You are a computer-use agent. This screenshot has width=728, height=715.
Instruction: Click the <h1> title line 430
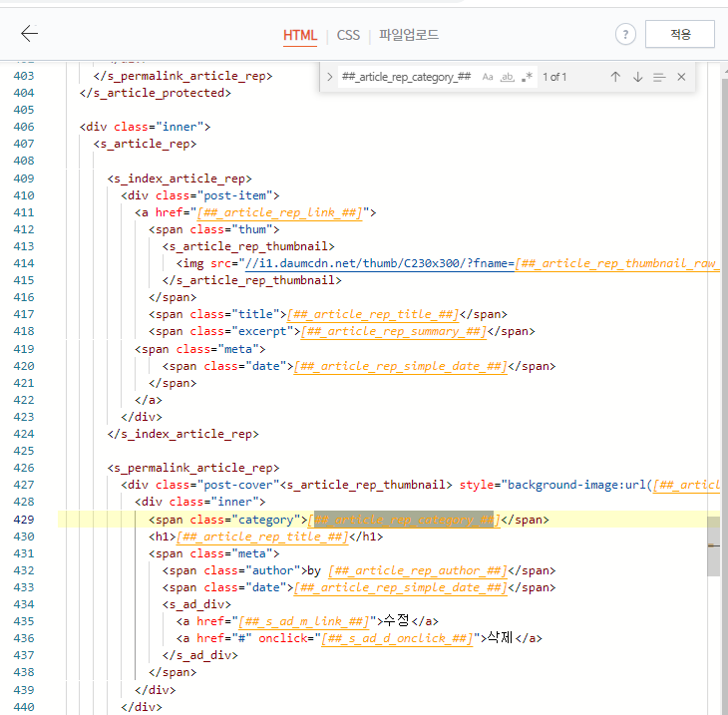tap(265, 536)
